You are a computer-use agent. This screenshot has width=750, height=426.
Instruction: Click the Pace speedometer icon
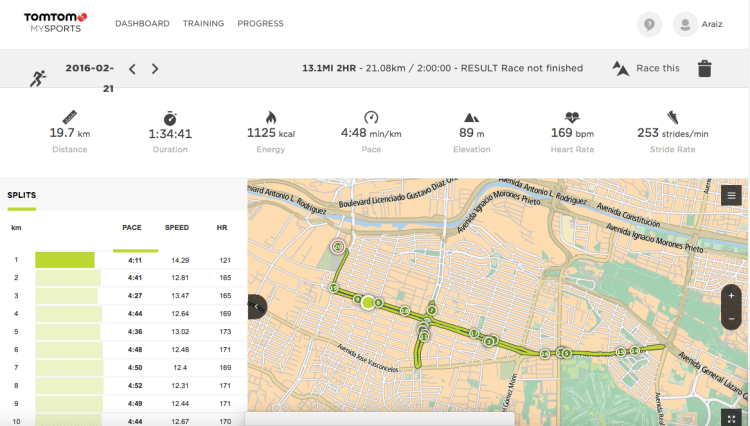(371, 117)
